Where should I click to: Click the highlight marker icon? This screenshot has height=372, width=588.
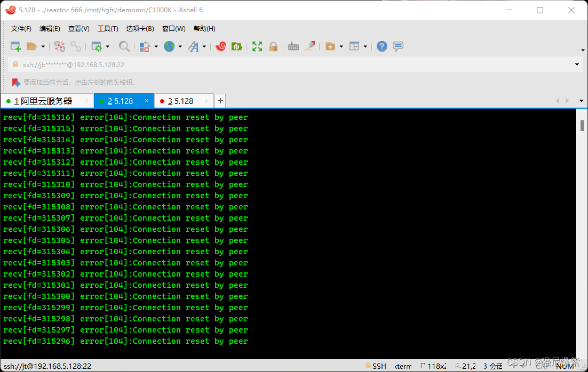[x=310, y=46]
